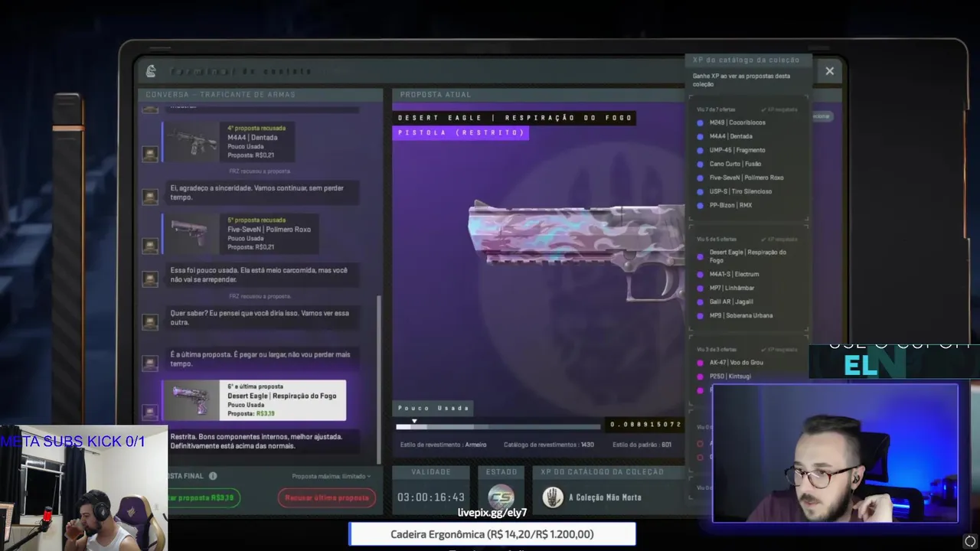Screen dimensions: 980x551
Task: Click 'Recusar última proposta' button
Action: (x=327, y=497)
